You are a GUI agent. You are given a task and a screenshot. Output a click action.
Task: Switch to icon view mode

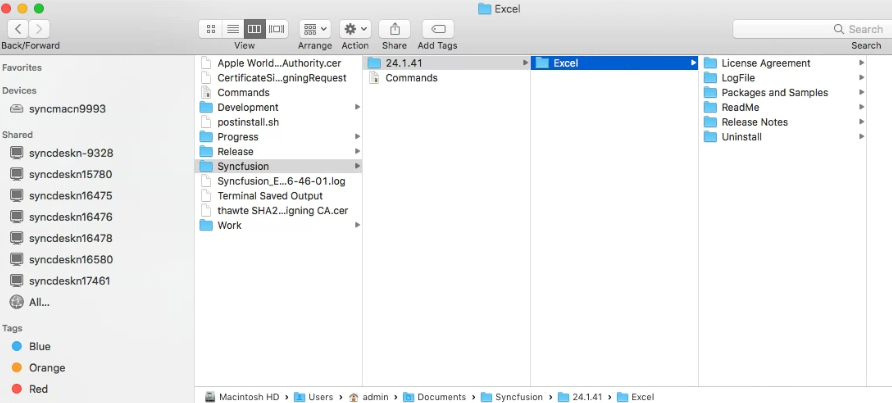coord(211,29)
